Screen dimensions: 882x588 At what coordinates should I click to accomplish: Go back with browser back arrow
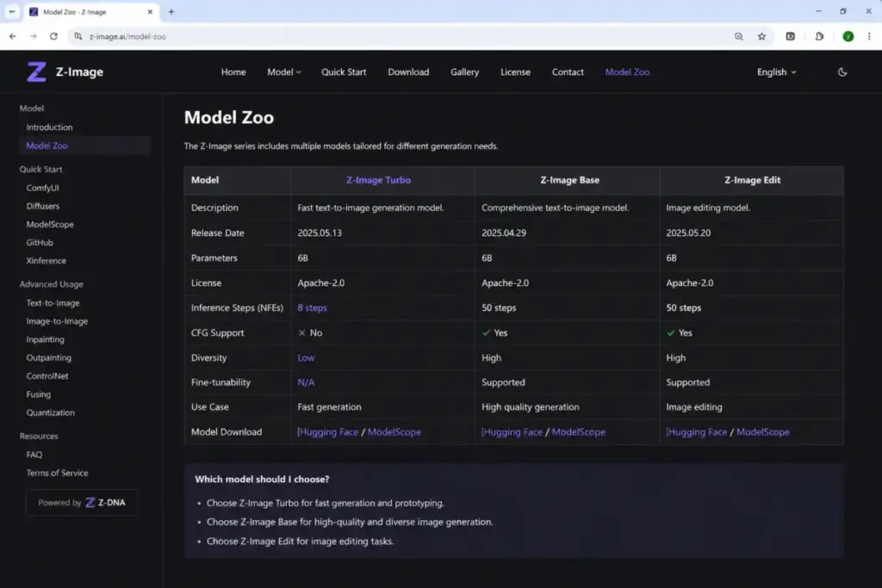[x=13, y=36]
